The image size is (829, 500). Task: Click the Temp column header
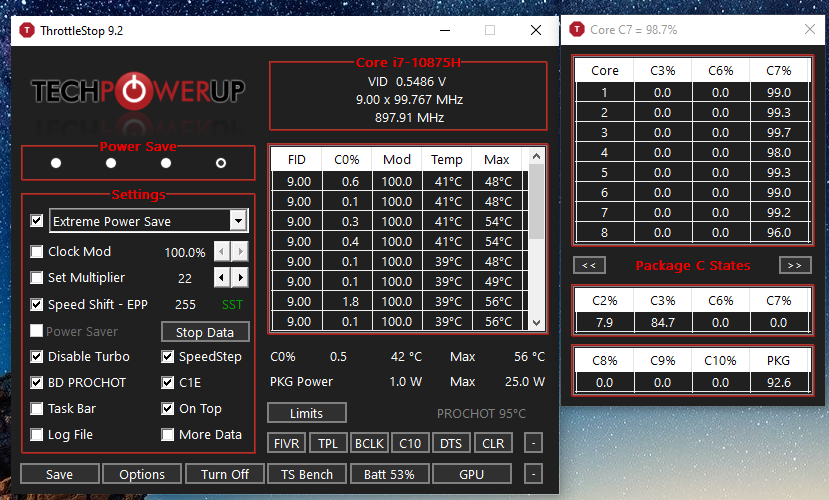[x=447, y=160]
